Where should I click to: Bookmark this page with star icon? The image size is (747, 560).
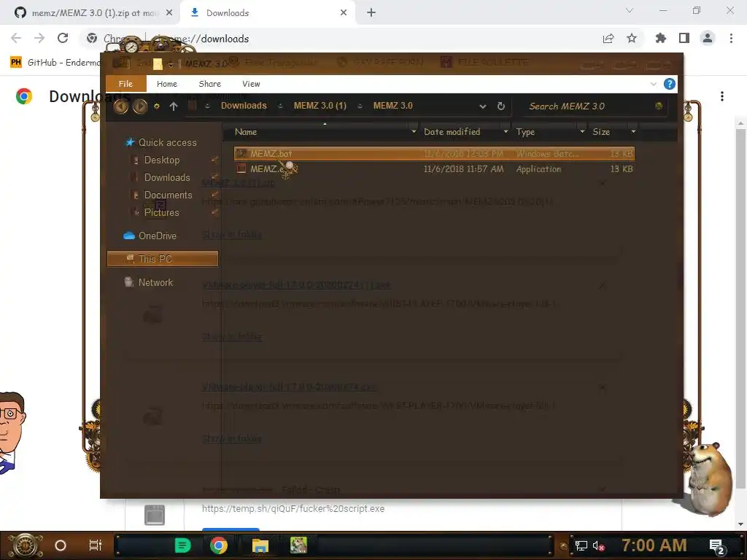click(x=632, y=39)
